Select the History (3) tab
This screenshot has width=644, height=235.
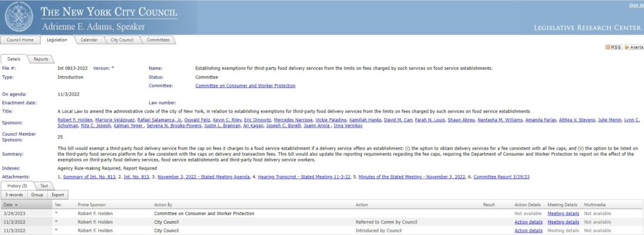coord(17,186)
